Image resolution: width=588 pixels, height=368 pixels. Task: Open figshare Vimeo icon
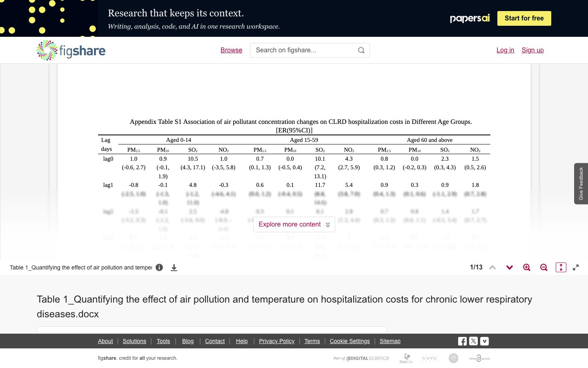pyautogui.click(x=484, y=341)
